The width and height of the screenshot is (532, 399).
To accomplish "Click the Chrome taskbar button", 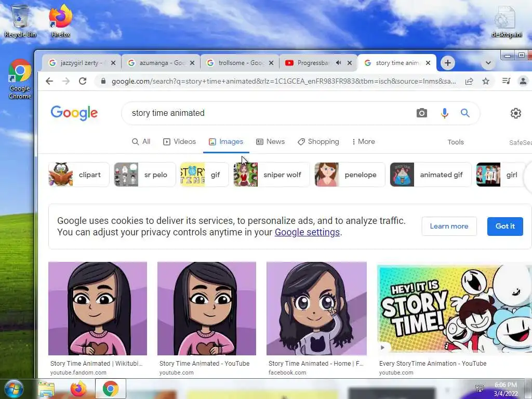I will point(111,389).
